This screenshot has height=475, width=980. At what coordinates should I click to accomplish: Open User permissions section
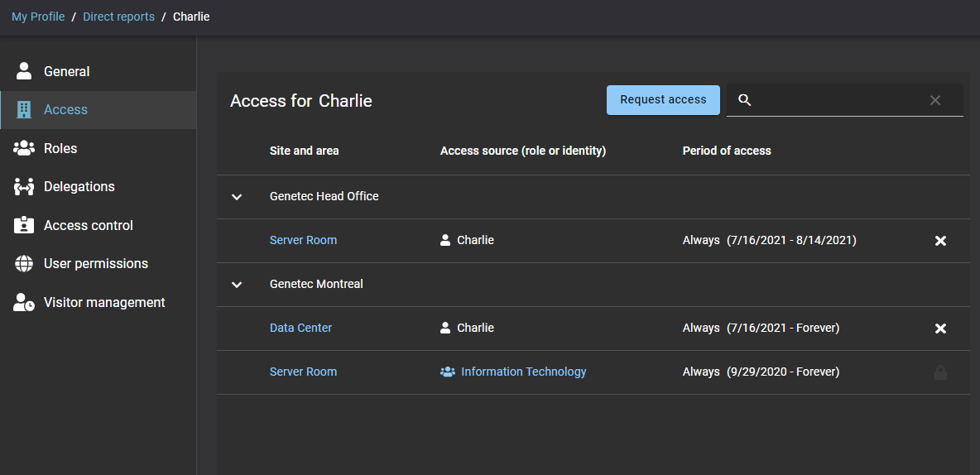pos(98,264)
